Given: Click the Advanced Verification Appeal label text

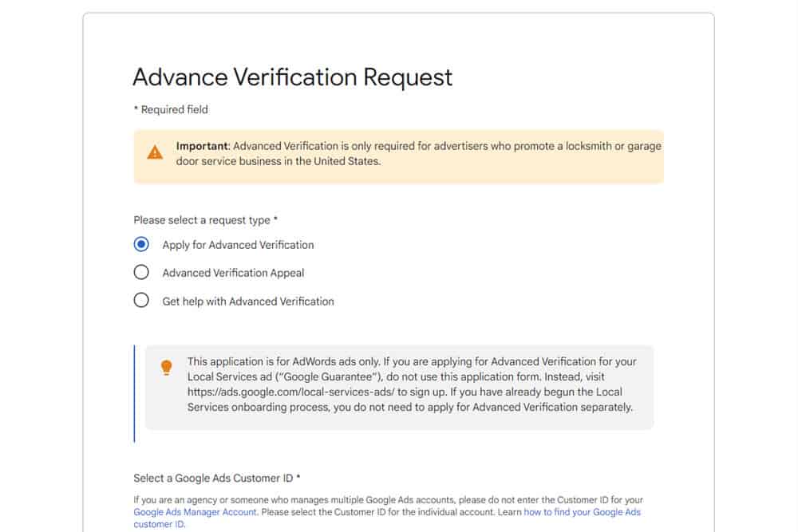Looking at the screenshot, I should [x=233, y=273].
